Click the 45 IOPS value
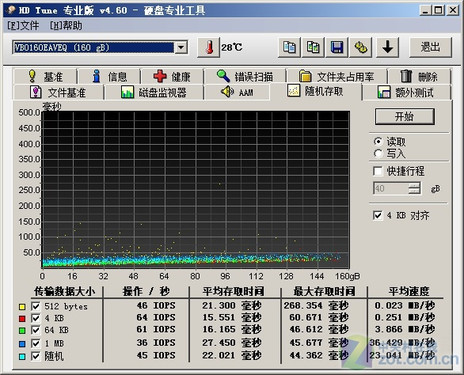Viewport: 464px width, 375px height. click(x=156, y=355)
